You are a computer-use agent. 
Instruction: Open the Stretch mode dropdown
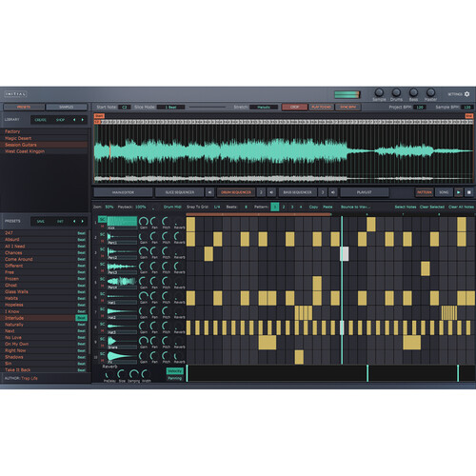264,108
